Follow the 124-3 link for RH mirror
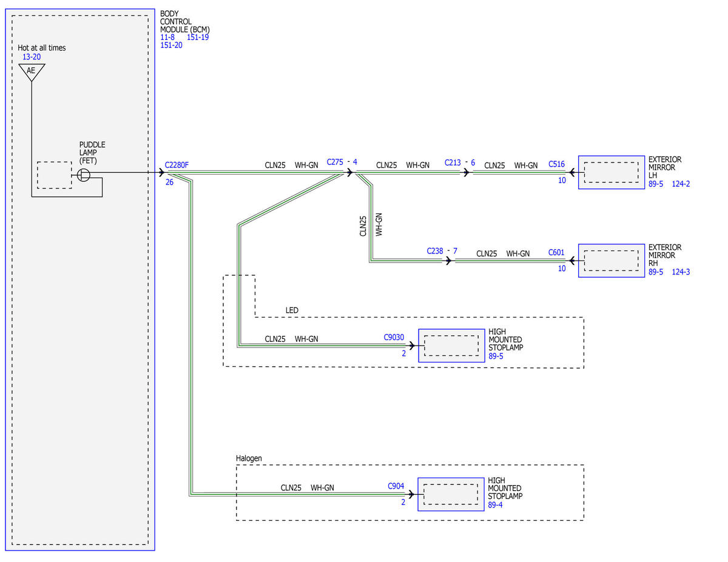Screen dimensions: 728x562 click(x=681, y=272)
